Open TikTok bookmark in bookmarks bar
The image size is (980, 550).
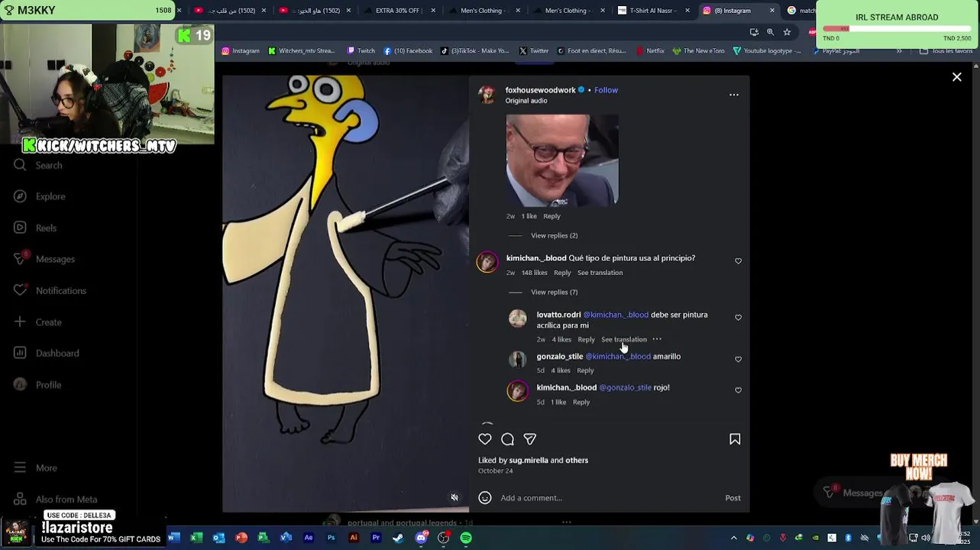click(x=474, y=51)
